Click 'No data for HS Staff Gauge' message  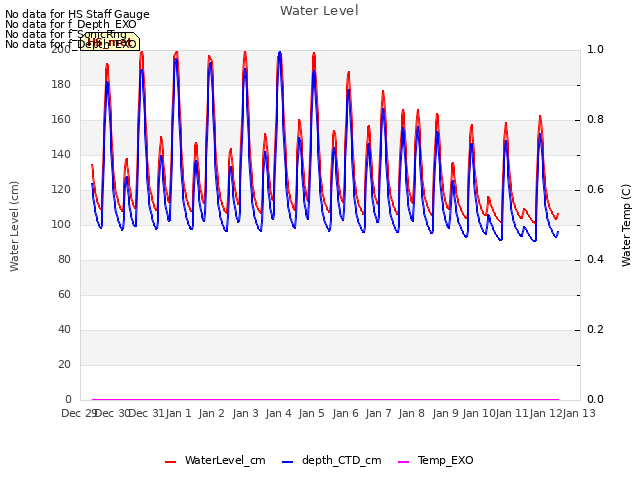(77, 14)
